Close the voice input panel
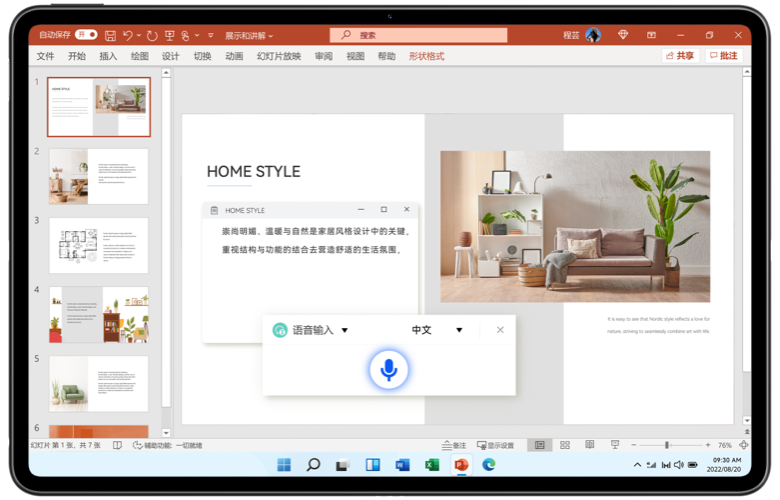 click(x=500, y=330)
